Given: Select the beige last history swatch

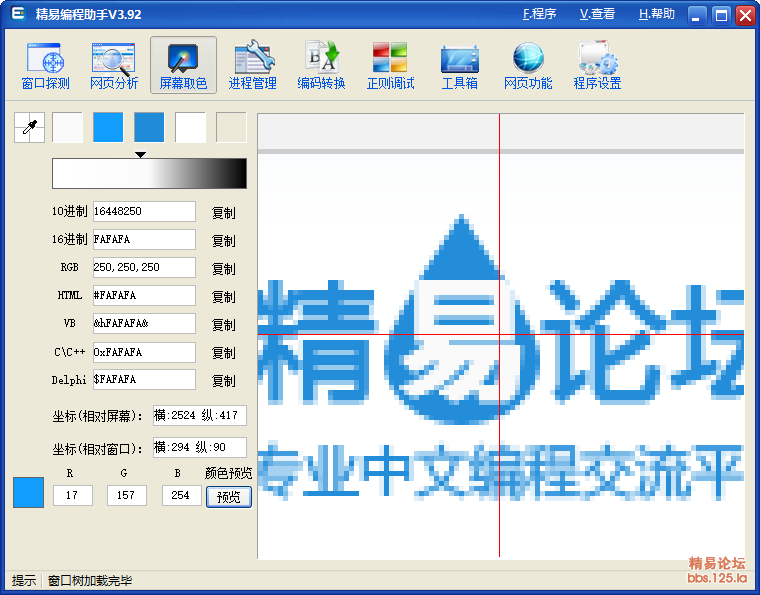Looking at the screenshot, I should click(231, 127).
